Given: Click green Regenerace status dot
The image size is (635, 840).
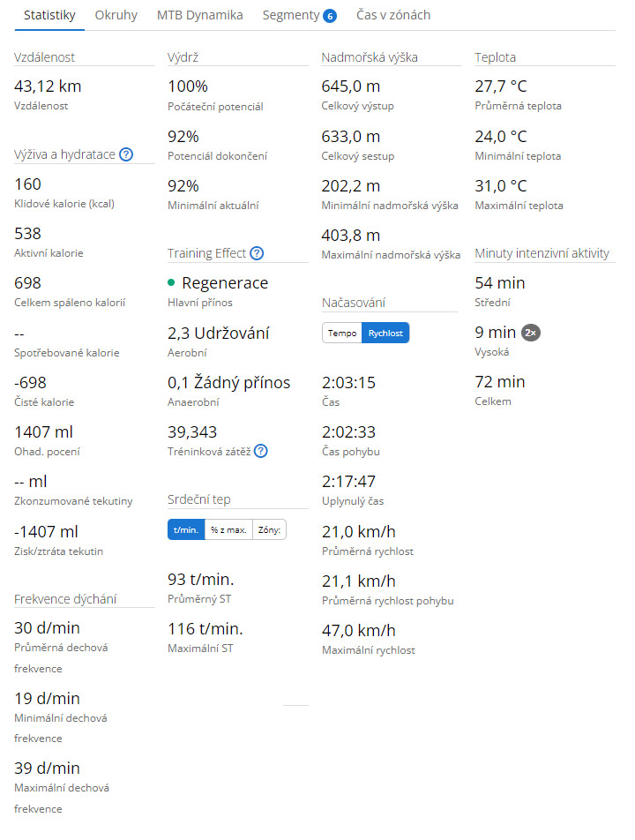Looking at the screenshot, I should coord(171,282).
